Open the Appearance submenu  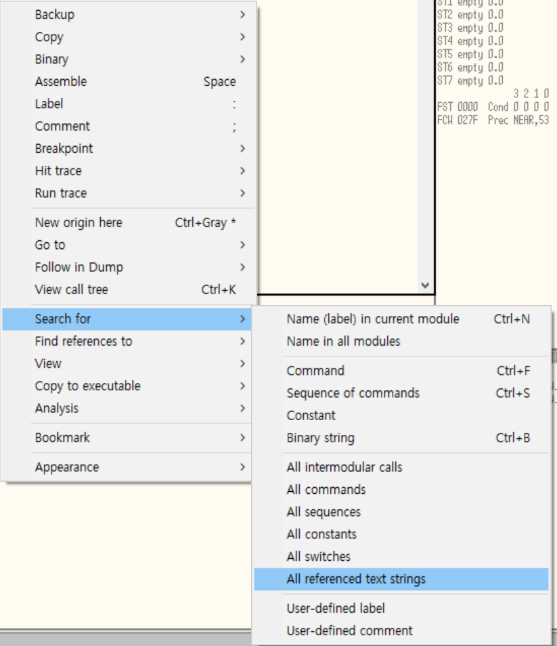[x=127, y=467]
